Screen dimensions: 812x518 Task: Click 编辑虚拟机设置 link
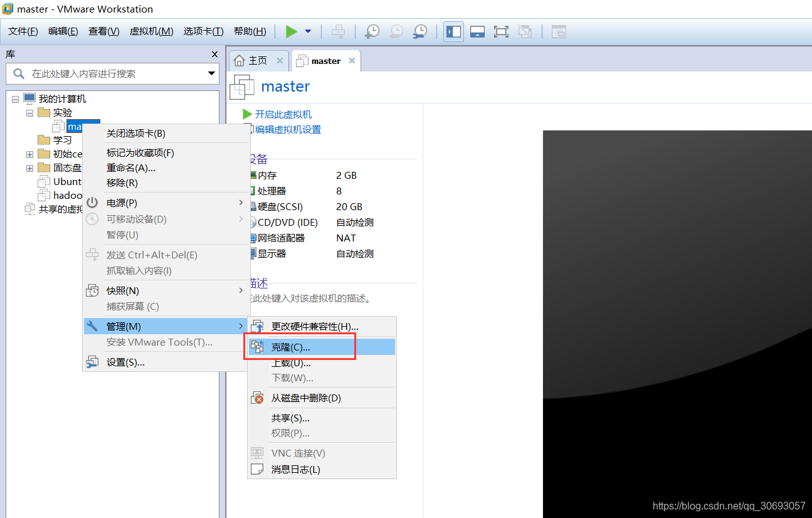(x=287, y=129)
